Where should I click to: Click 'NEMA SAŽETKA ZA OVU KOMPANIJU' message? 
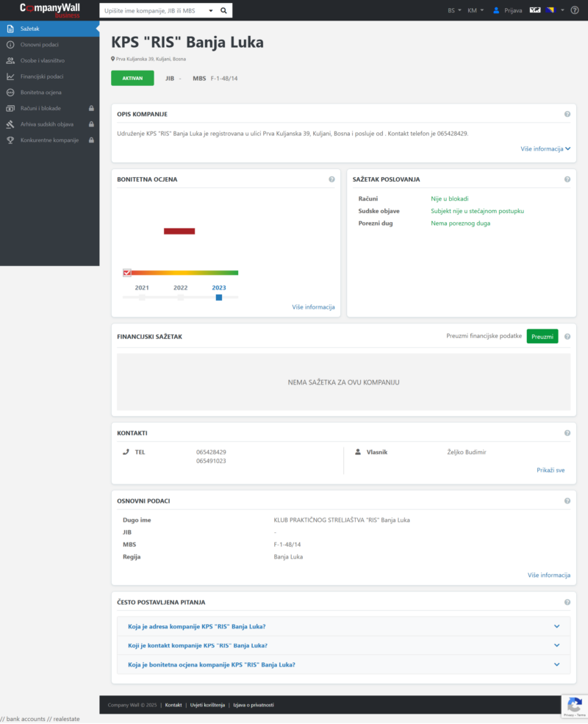(343, 382)
